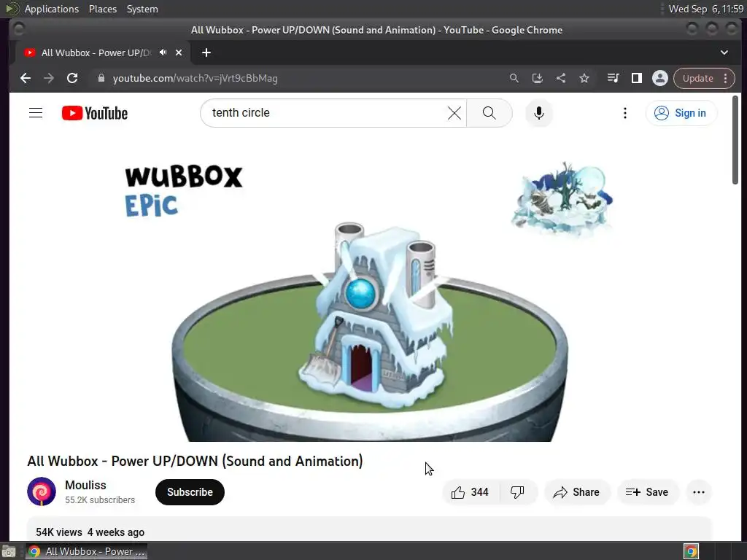Mute tab via speaker icon on tab
The image size is (747, 560).
point(163,52)
